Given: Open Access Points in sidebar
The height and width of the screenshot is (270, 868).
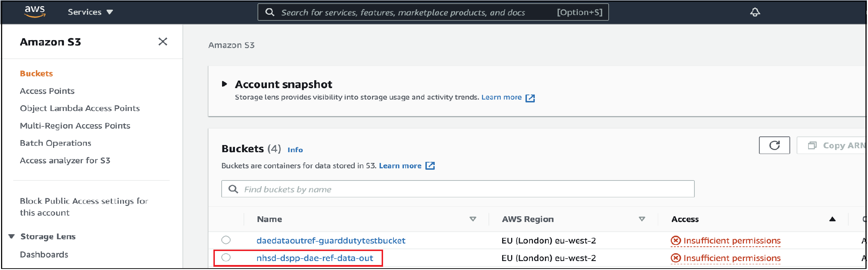Looking at the screenshot, I should coord(47,91).
